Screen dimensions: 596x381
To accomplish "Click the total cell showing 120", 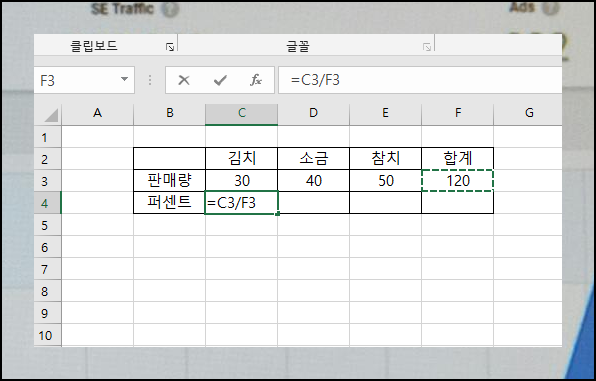I will click(x=458, y=181).
